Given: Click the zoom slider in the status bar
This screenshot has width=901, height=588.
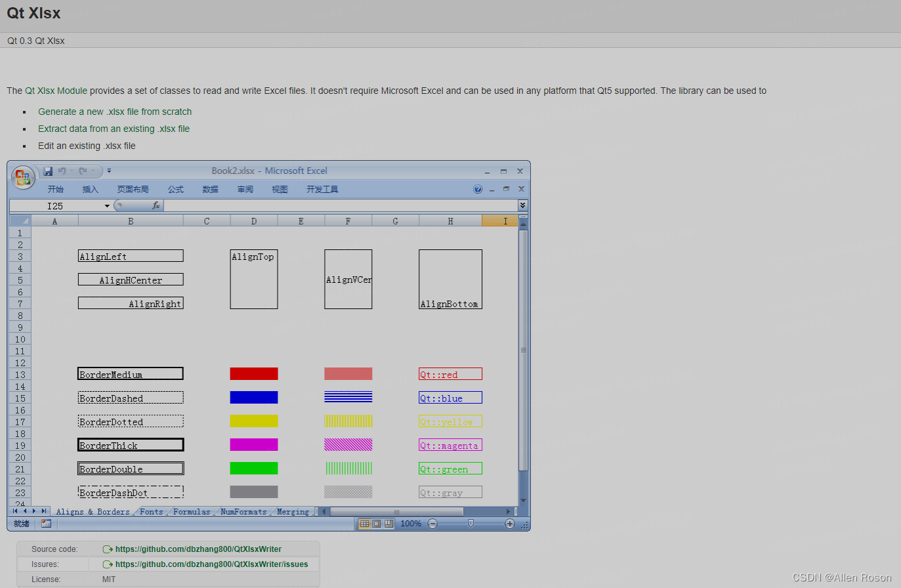Looking at the screenshot, I should (x=471, y=523).
